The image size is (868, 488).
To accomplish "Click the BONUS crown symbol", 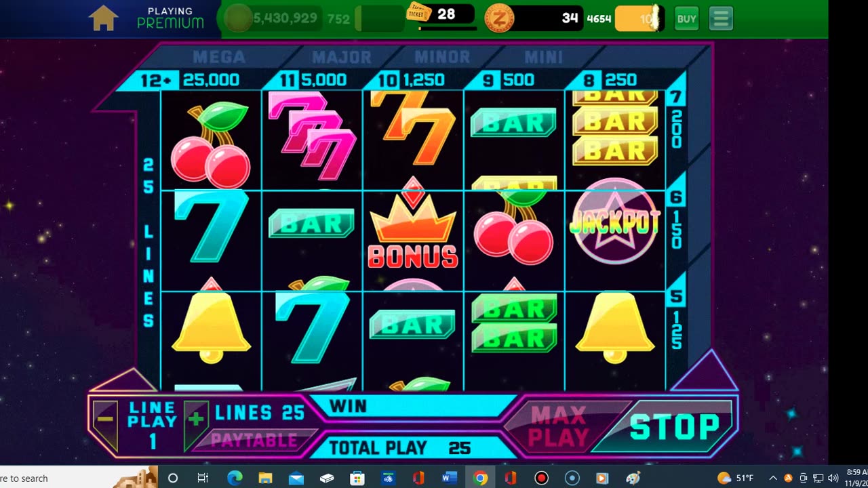I will pos(412,227).
